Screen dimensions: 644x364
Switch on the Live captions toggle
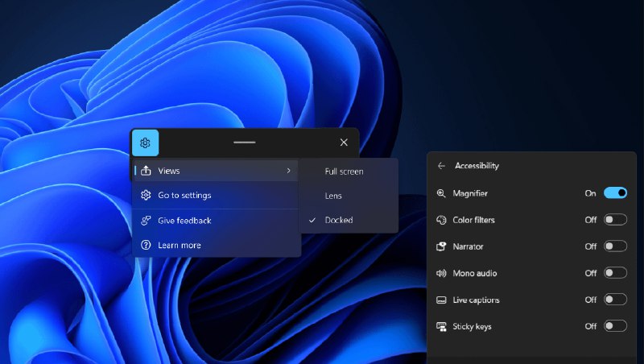615,300
